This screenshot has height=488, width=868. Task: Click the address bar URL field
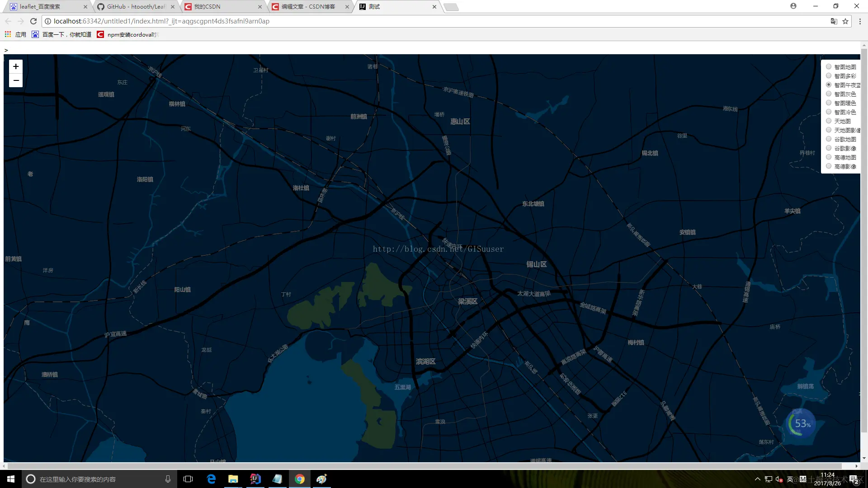407,21
